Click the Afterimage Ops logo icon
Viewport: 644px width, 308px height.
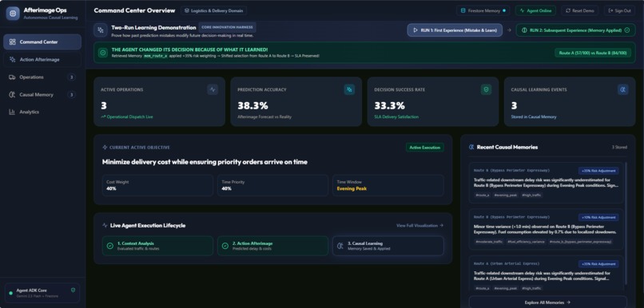(13, 14)
